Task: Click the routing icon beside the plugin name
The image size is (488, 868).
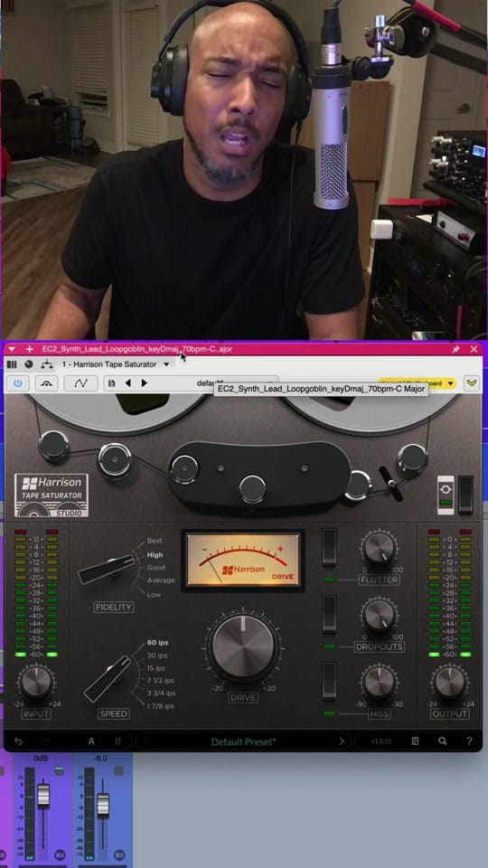Action: tap(46, 364)
